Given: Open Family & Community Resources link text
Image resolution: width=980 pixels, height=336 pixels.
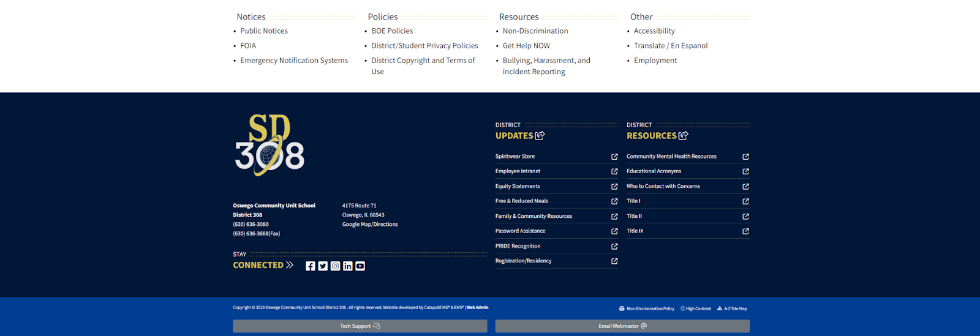Looking at the screenshot, I should point(533,217).
